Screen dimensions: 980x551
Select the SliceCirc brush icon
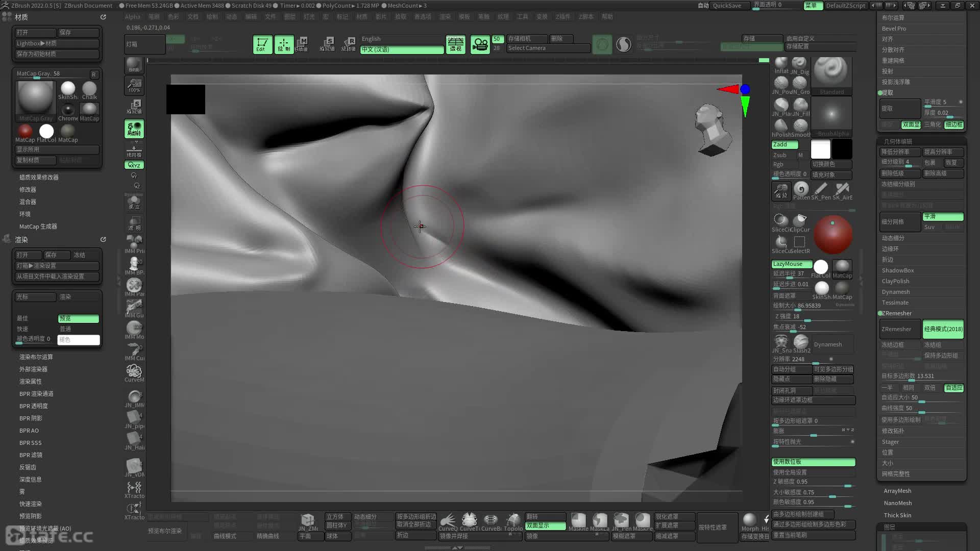point(781,222)
